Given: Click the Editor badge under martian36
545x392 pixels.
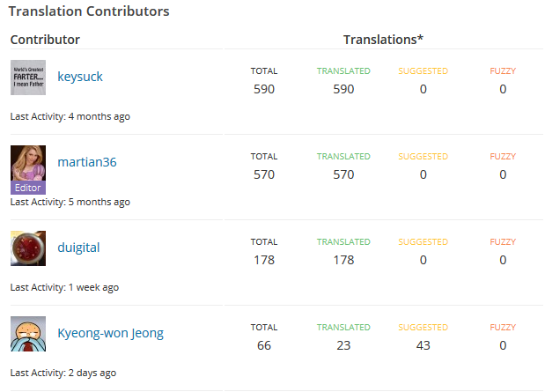Looking at the screenshot, I should 27,188.
